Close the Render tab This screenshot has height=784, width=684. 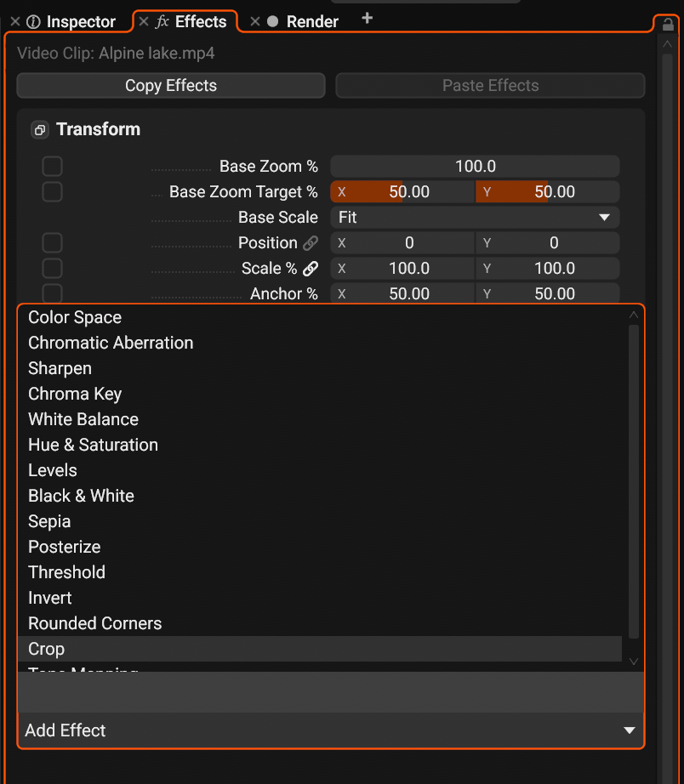255,21
